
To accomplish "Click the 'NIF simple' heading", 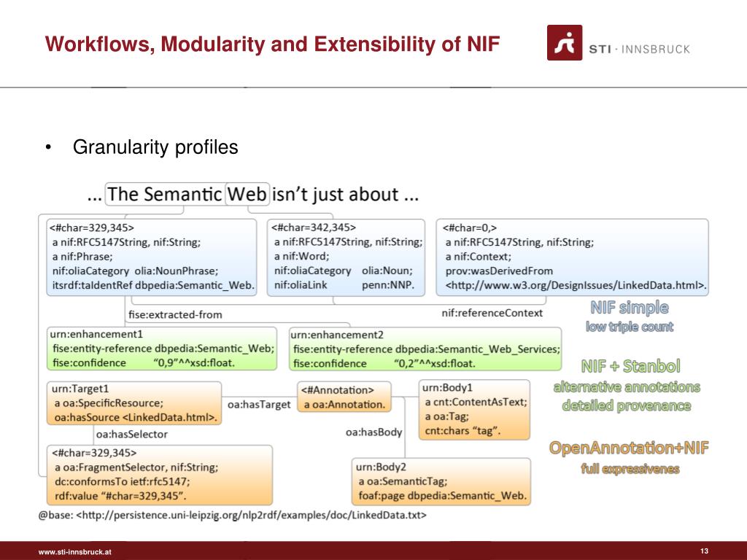I will click(x=630, y=307).
